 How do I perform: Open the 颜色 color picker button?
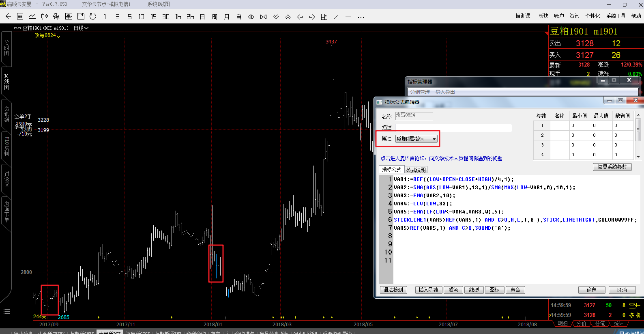(453, 290)
